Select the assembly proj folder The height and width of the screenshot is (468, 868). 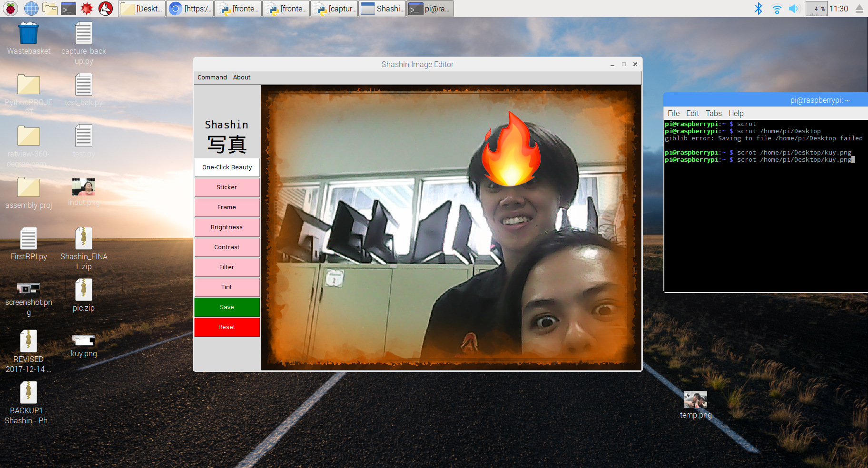(29, 193)
